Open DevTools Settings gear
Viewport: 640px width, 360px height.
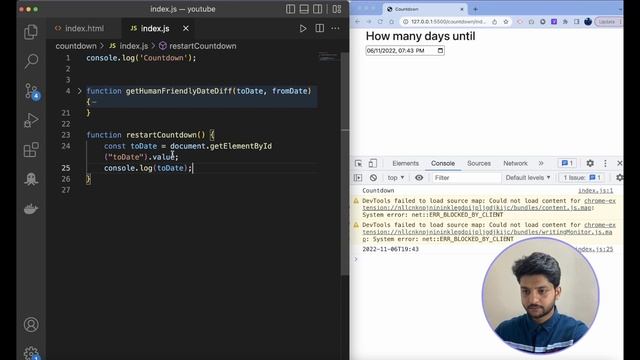[590, 163]
